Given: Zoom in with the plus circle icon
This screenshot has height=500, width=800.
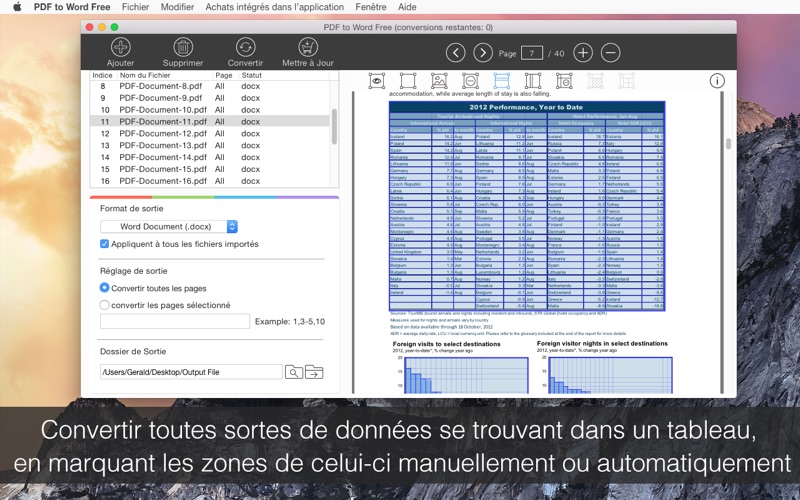Looking at the screenshot, I should pyautogui.click(x=583, y=53).
